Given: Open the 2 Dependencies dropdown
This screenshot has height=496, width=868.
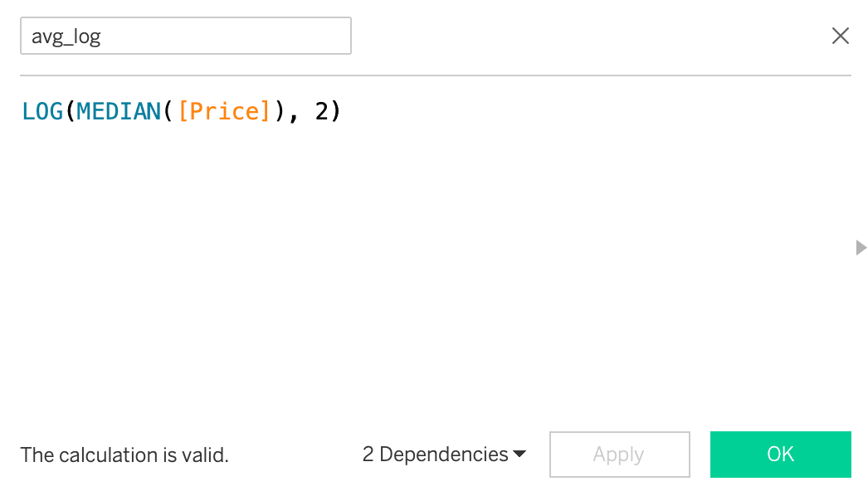Looking at the screenshot, I should click(436, 455).
